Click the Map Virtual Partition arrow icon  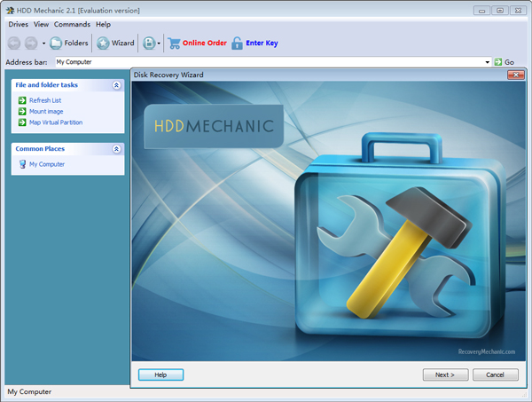(x=22, y=122)
